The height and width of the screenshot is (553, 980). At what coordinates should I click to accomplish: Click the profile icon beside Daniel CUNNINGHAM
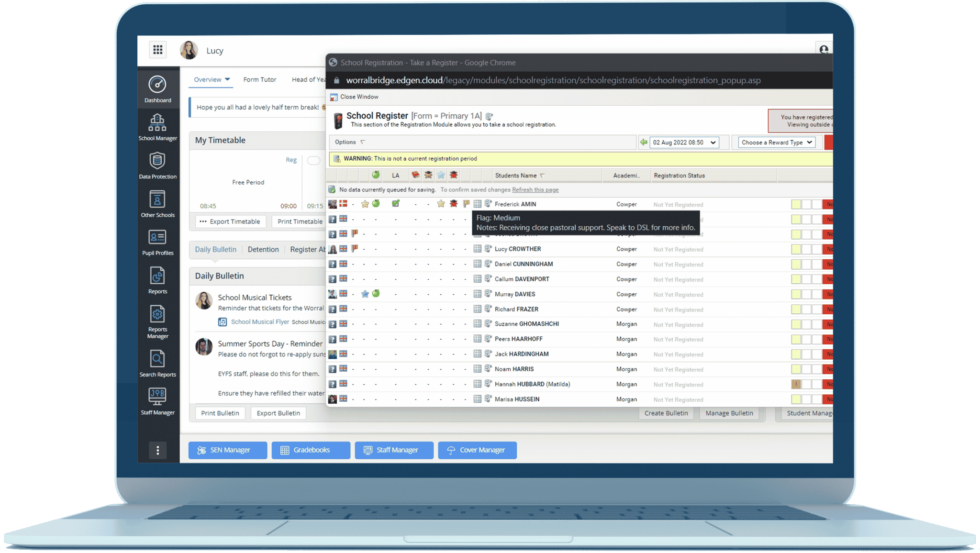(x=488, y=264)
